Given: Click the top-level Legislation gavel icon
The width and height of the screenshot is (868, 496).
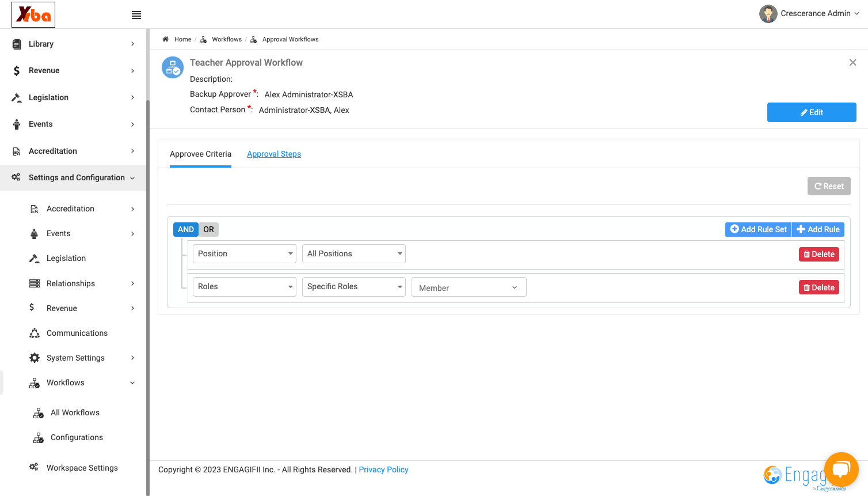Looking at the screenshot, I should pyautogui.click(x=17, y=97).
